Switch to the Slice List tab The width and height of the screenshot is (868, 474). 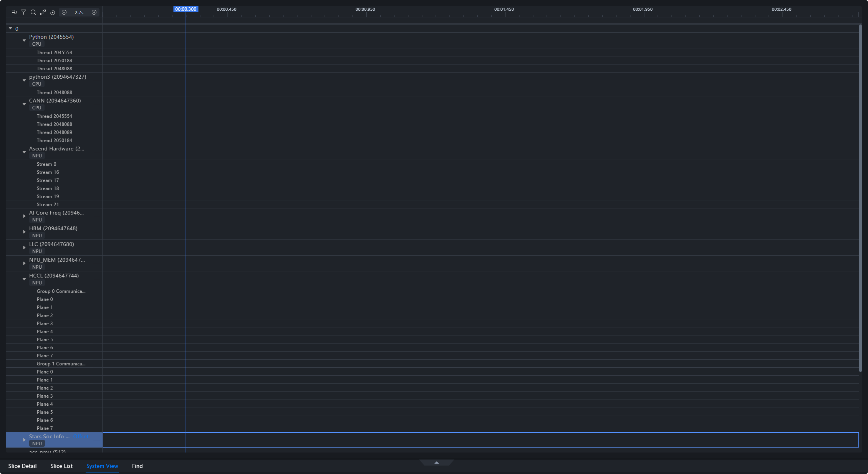point(61,466)
